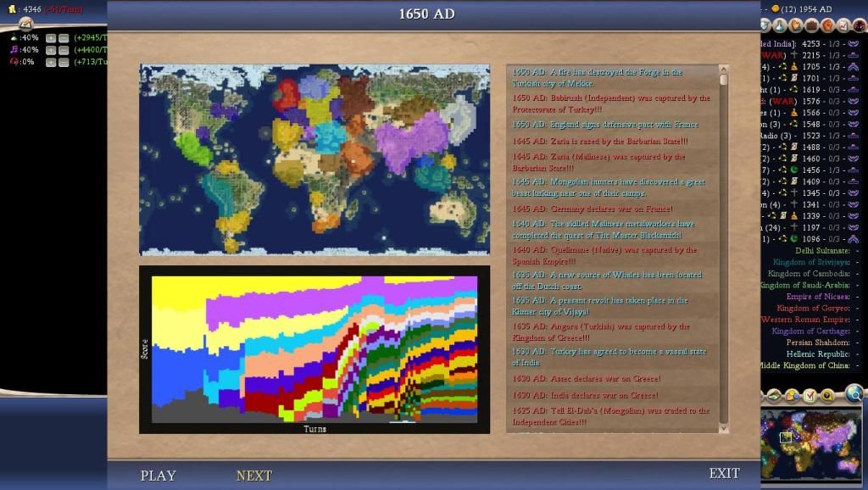Click the minimap terrain display icon
The height and width of the screenshot is (490, 868).
click(x=774, y=395)
